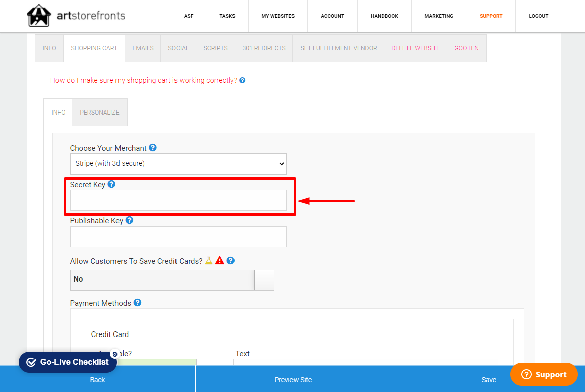Viewport: 585px width, 392px height.
Task: Open ASF menu item
Action: point(189,16)
